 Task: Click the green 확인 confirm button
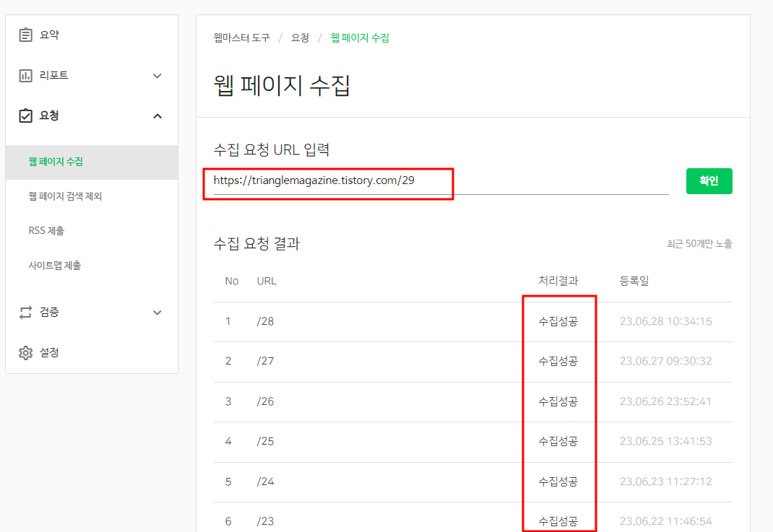click(x=709, y=181)
